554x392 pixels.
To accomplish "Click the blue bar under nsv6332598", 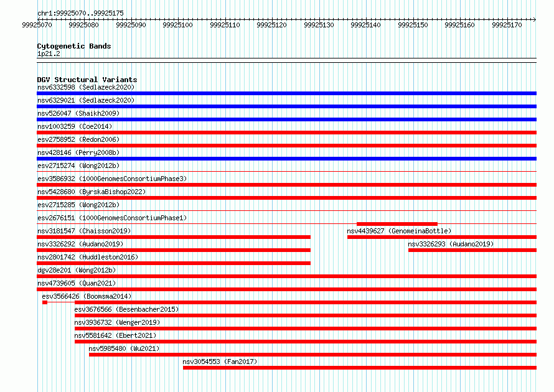I will (286, 93).
